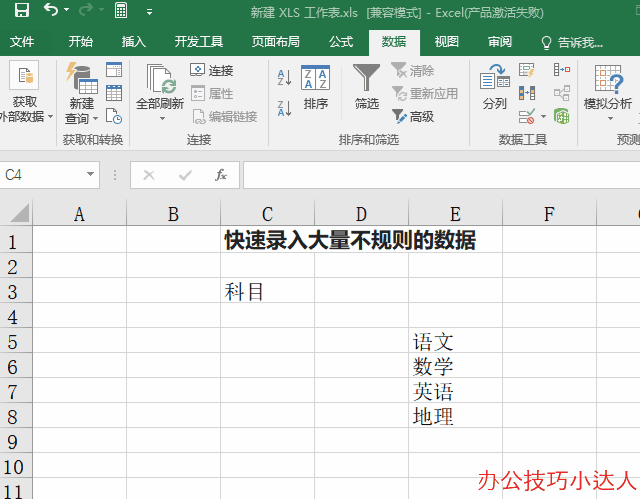The width and height of the screenshot is (640, 499).
Task: Click the Consolidate icon
Action: 562,70
